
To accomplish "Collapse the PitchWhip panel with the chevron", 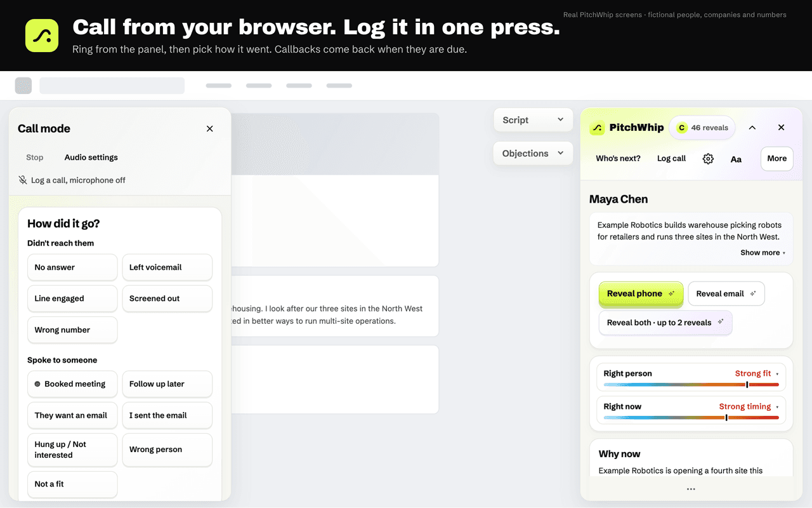I will pos(752,128).
